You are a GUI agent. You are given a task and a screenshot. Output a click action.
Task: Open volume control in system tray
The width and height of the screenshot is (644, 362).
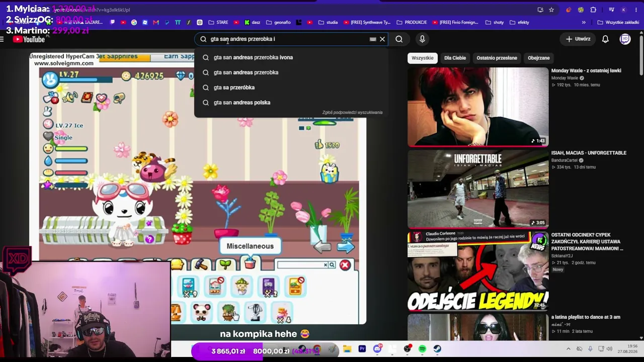click(609, 349)
